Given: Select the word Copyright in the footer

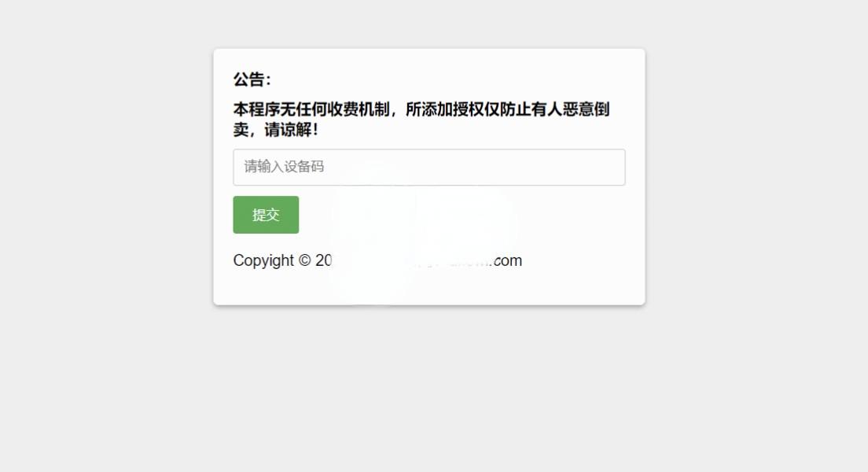Looking at the screenshot, I should pos(263,261).
